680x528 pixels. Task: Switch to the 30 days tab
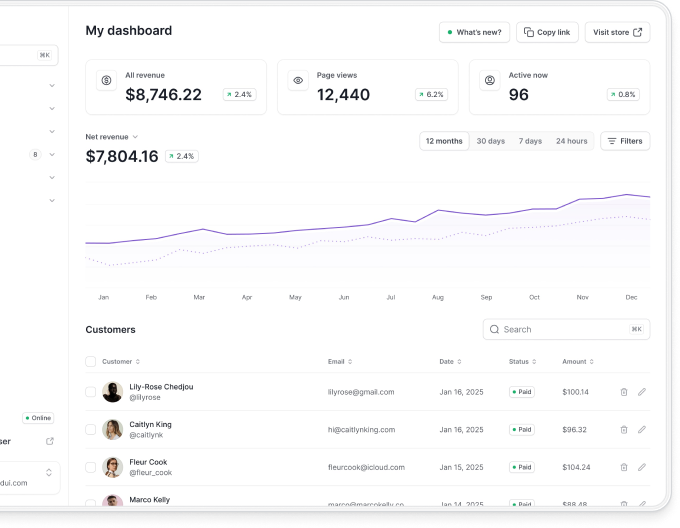point(490,141)
